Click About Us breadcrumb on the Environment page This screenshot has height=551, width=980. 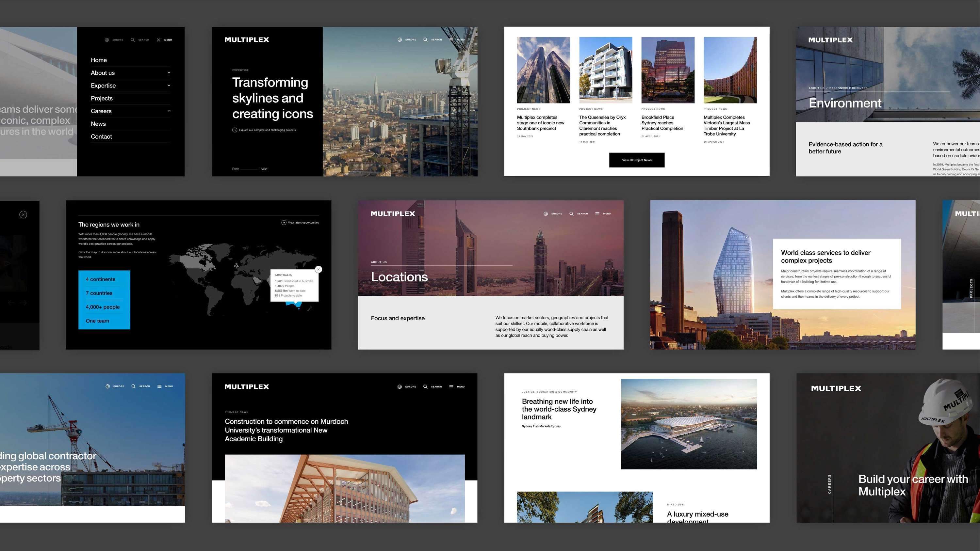pos(816,88)
